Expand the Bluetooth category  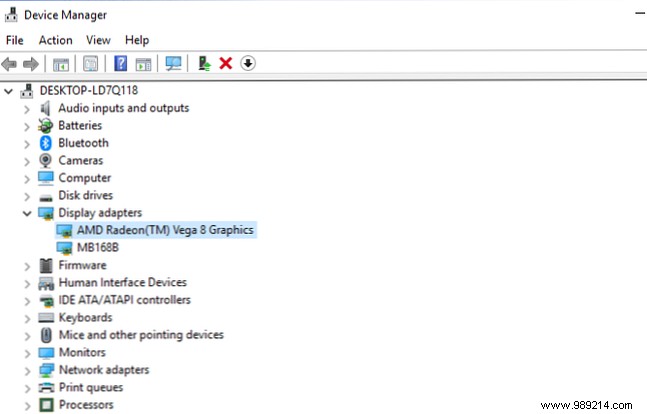[x=27, y=144]
